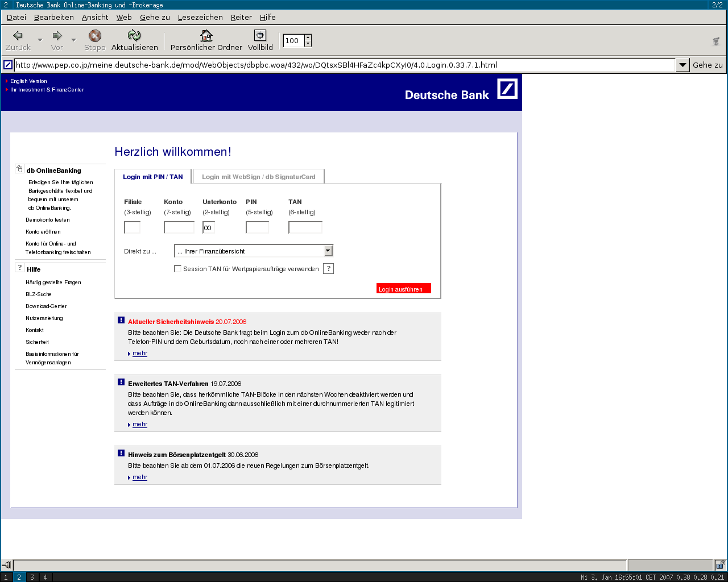Open the Lesezeichen menu
Viewport: 728px width, 582px height.
click(x=200, y=17)
